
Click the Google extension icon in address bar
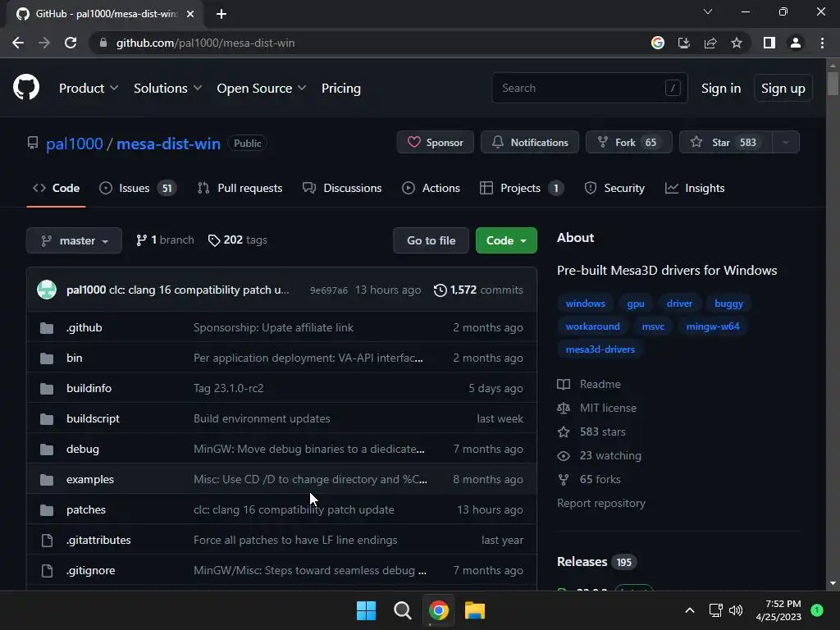[658, 43]
